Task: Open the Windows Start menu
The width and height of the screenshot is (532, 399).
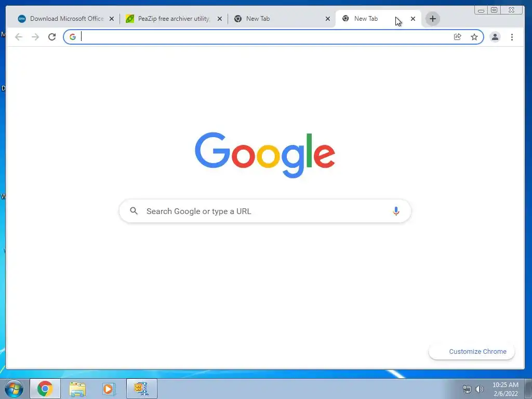Action: (14, 389)
